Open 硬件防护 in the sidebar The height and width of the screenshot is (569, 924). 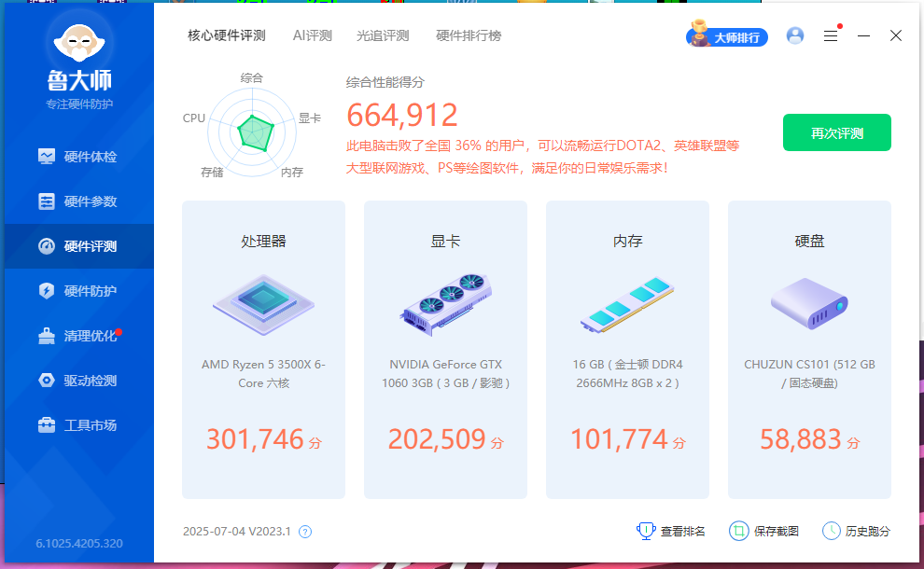click(79, 291)
